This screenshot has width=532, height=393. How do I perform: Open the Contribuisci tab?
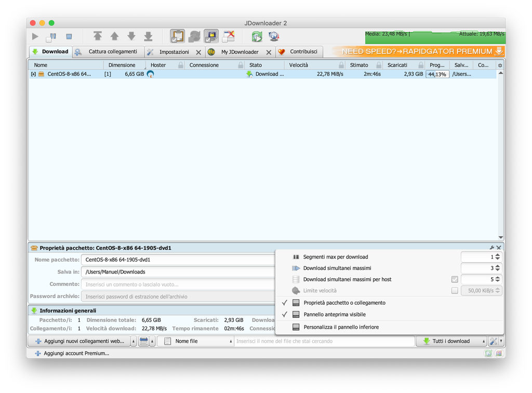pyautogui.click(x=299, y=51)
